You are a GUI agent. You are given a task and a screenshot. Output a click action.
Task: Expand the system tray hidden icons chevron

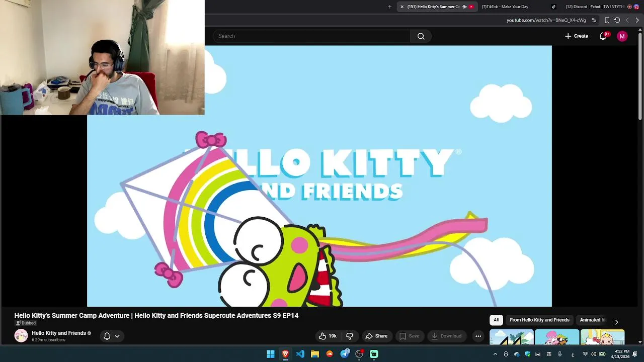pos(495,354)
